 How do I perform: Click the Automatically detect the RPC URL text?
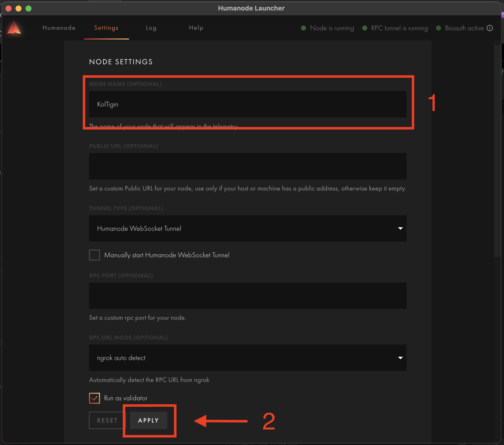coord(149,380)
